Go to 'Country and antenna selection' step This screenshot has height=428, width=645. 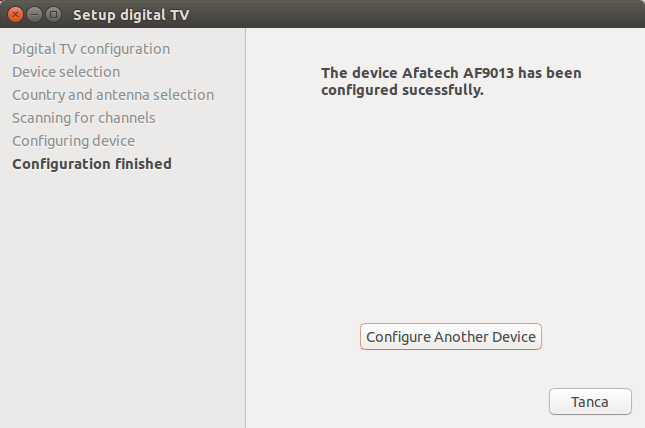point(113,95)
